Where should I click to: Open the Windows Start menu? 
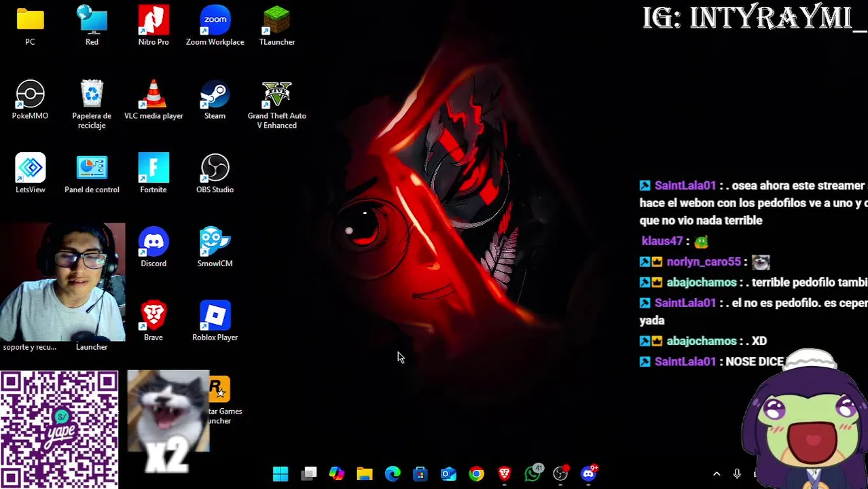[x=281, y=473]
